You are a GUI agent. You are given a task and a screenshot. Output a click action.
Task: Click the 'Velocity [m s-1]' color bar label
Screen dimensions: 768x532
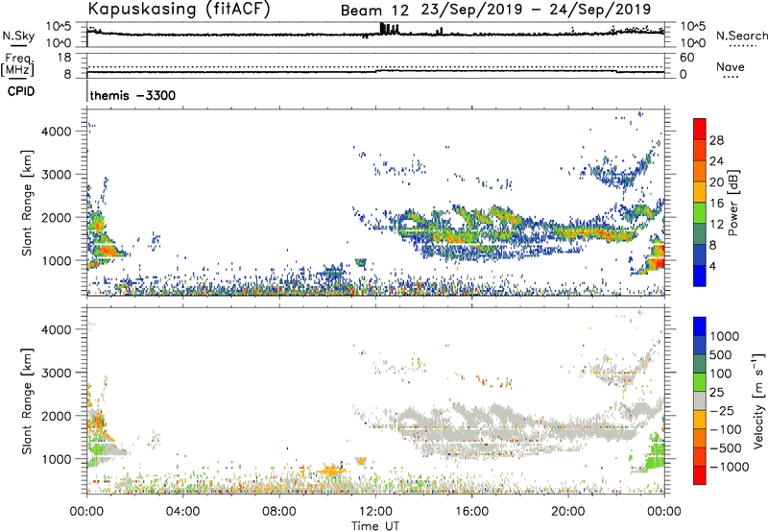(x=758, y=400)
